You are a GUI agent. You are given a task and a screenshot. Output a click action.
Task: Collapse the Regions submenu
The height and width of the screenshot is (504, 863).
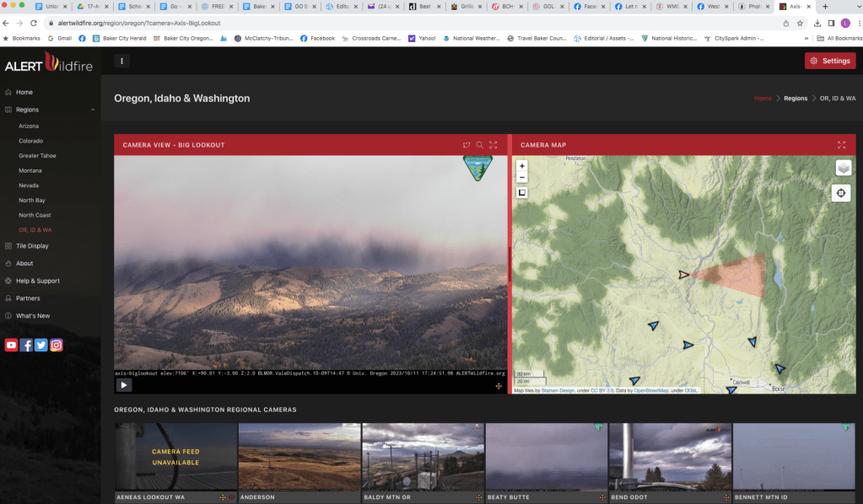point(93,110)
